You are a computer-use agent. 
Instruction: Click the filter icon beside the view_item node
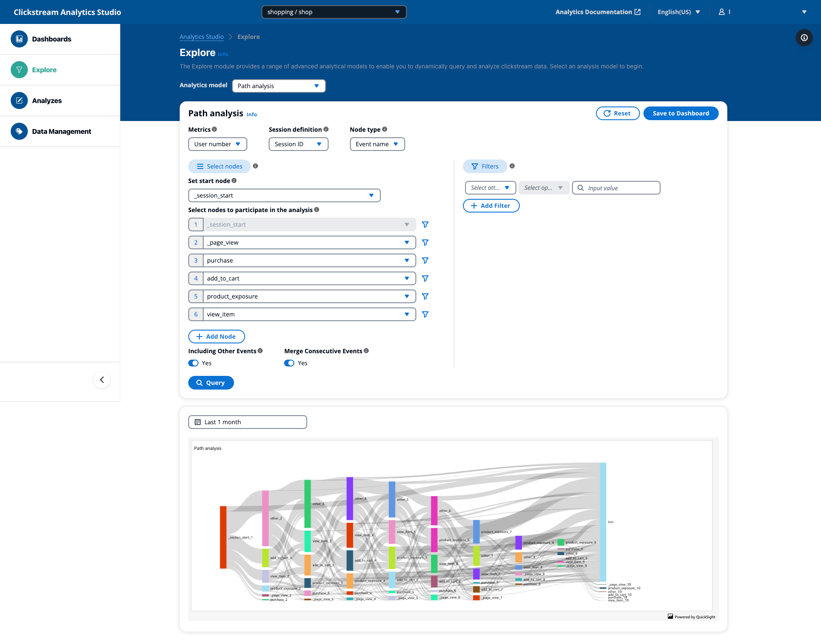pyautogui.click(x=425, y=314)
